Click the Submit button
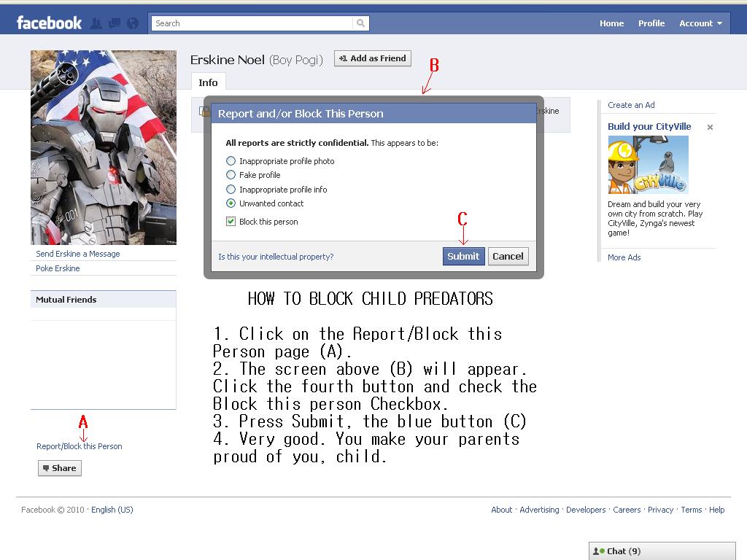 click(463, 256)
